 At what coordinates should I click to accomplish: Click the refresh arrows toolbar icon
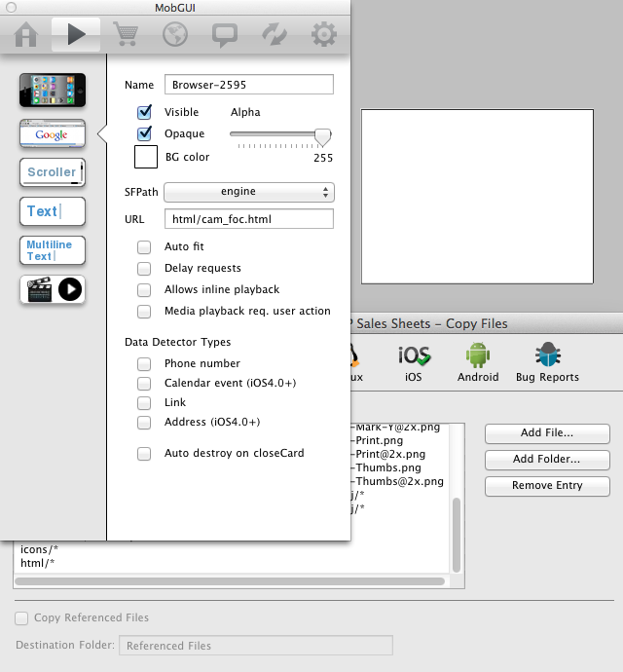[x=274, y=36]
